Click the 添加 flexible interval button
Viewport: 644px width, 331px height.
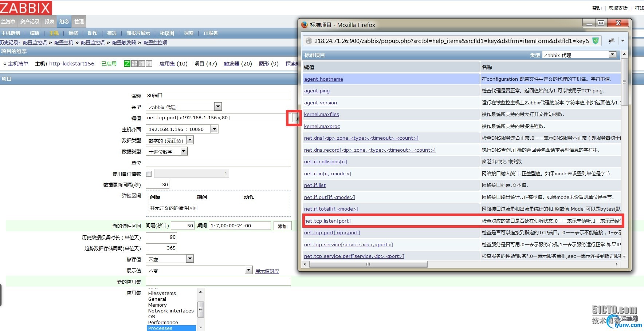[283, 226]
